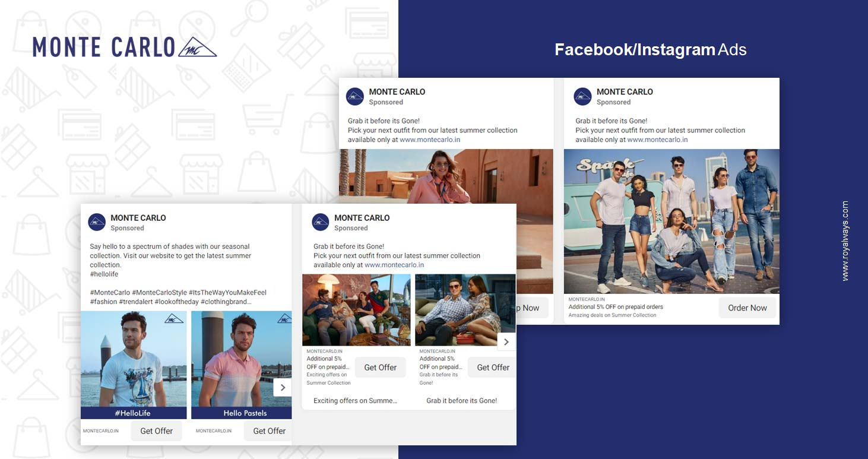Click the avatar of the sofa carousel ad
The image size is (868, 459).
(x=321, y=222)
